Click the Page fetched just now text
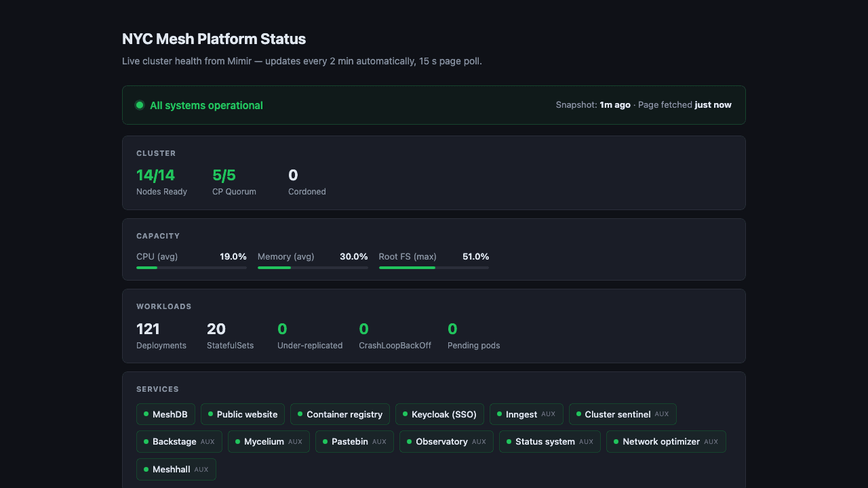The width and height of the screenshot is (868, 488). 685,105
